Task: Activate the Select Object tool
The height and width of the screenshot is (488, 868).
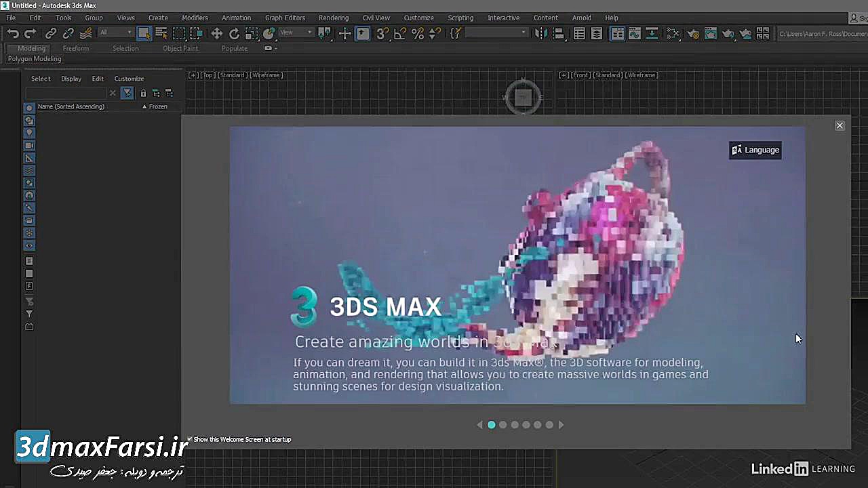Action: pyautogui.click(x=144, y=33)
